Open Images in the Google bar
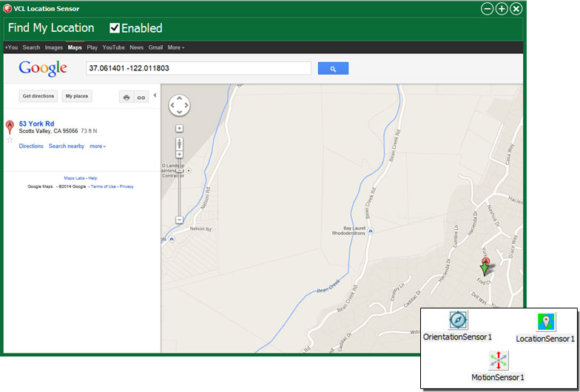The width and height of the screenshot is (580, 392). [x=53, y=47]
